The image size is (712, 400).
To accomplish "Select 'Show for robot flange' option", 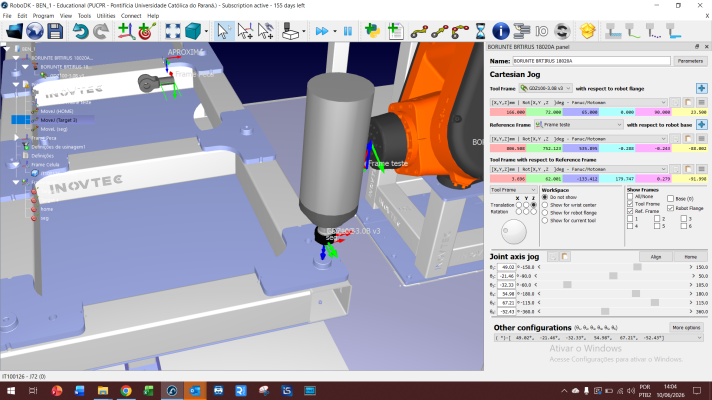I will click(545, 213).
